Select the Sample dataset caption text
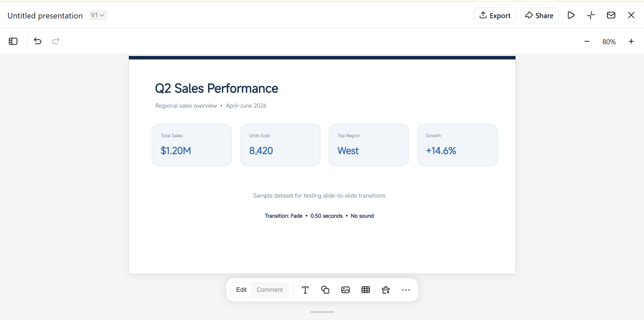 pyautogui.click(x=319, y=196)
